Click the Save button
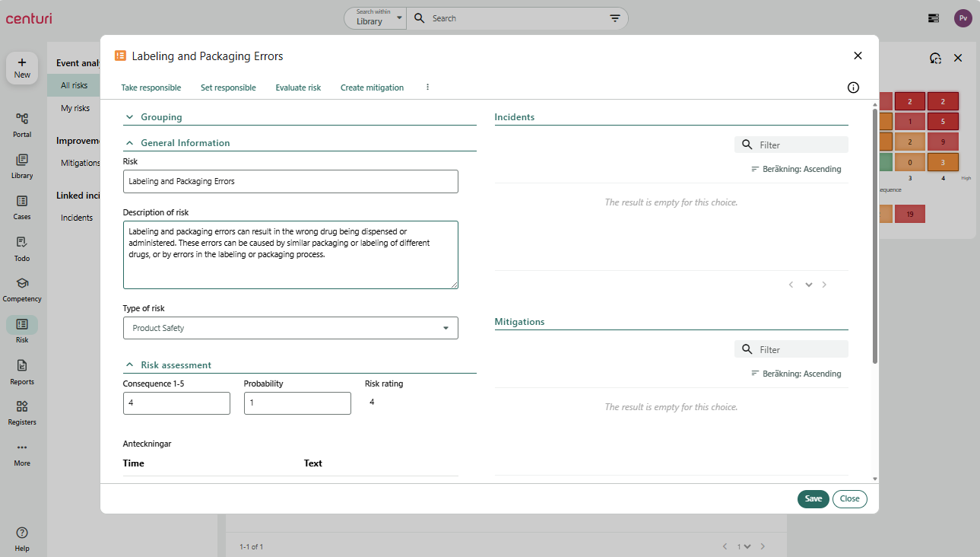The image size is (980, 557). [813, 499]
